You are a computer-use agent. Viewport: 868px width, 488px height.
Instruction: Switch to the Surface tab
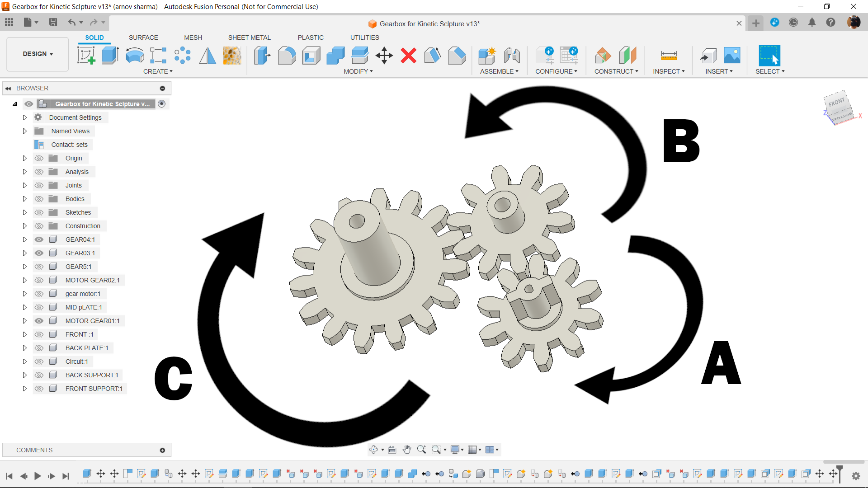pyautogui.click(x=143, y=38)
